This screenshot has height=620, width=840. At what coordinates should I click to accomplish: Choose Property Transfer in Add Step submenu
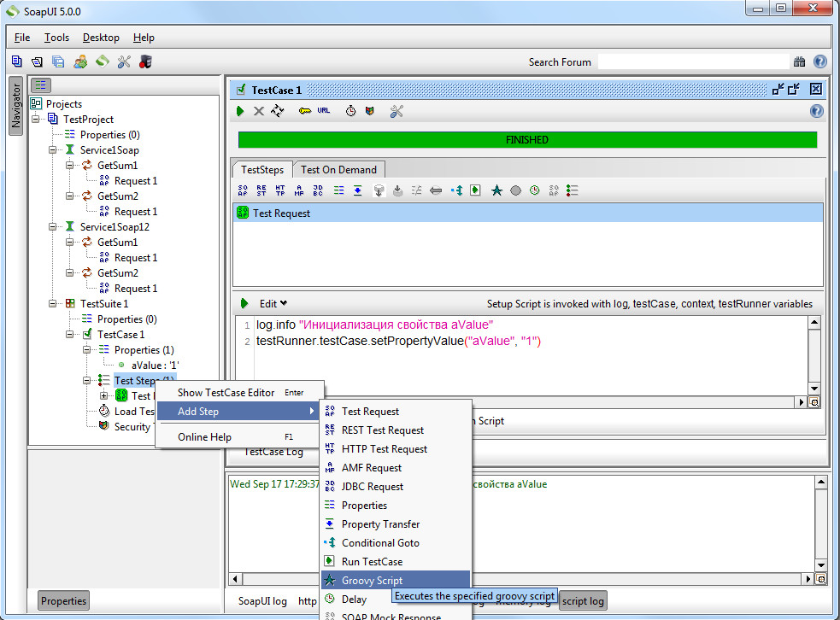pos(396,524)
